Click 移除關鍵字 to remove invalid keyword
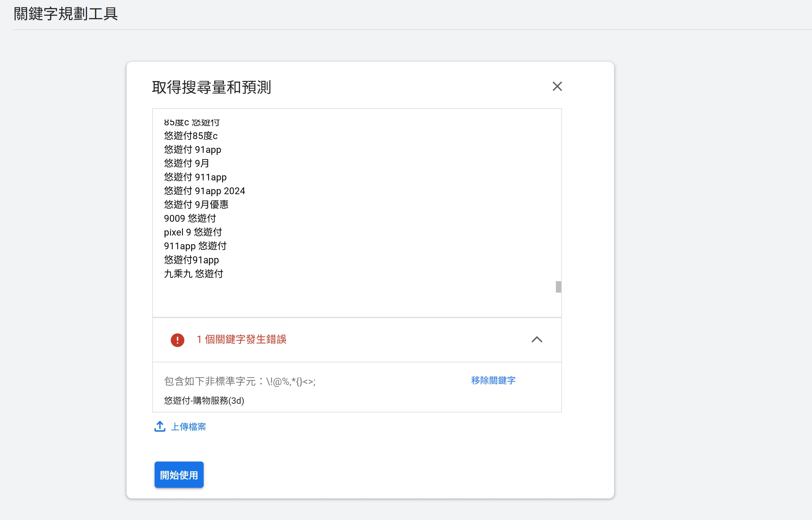The height and width of the screenshot is (520, 812). 493,381
